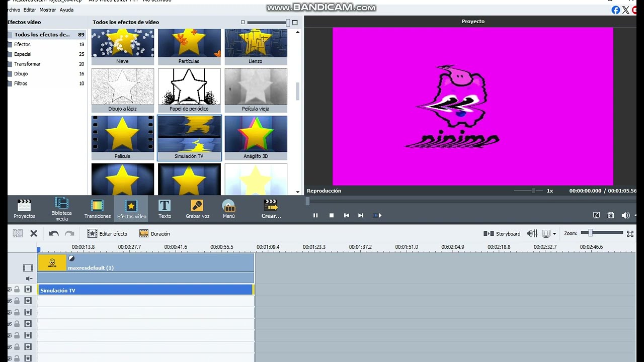The height and width of the screenshot is (362, 644).
Task: Open the Texto tool
Action: click(165, 209)
